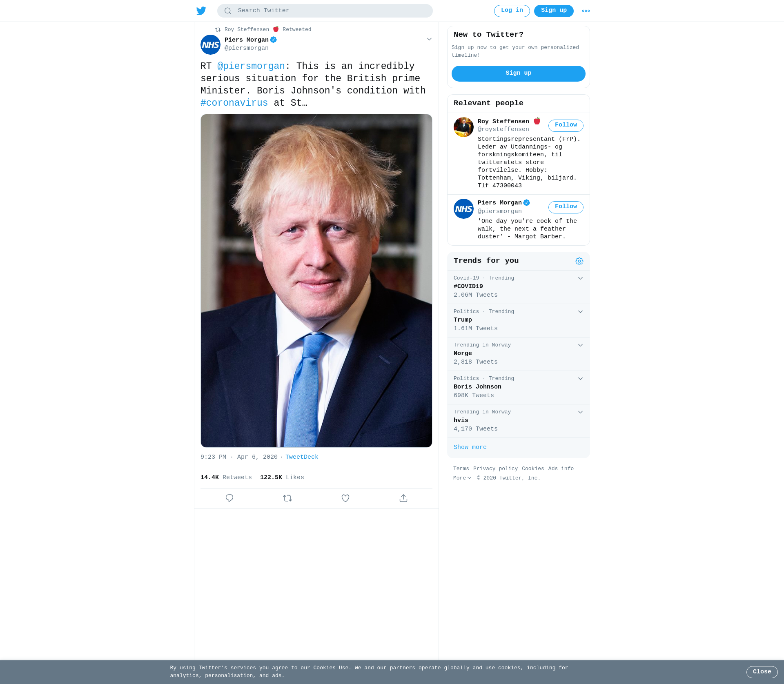Follow Piers Morgan in Relevant people
The width and height of the screenshot is (784, 684).
point(566,207)
